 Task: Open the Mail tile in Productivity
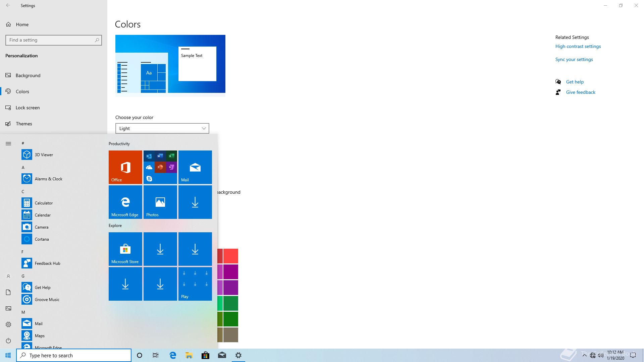195,167
